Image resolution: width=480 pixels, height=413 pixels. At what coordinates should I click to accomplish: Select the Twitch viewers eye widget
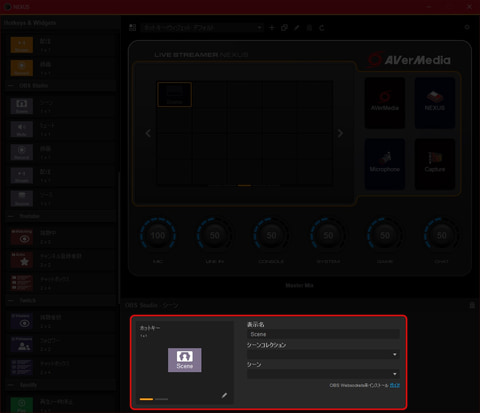pyautogui.click(x=22, y=321)
